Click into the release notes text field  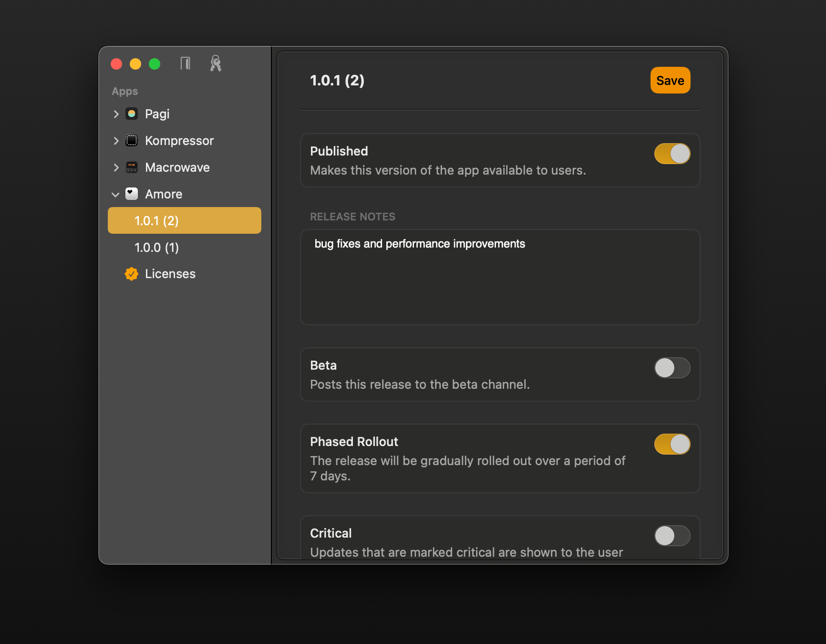500,277
